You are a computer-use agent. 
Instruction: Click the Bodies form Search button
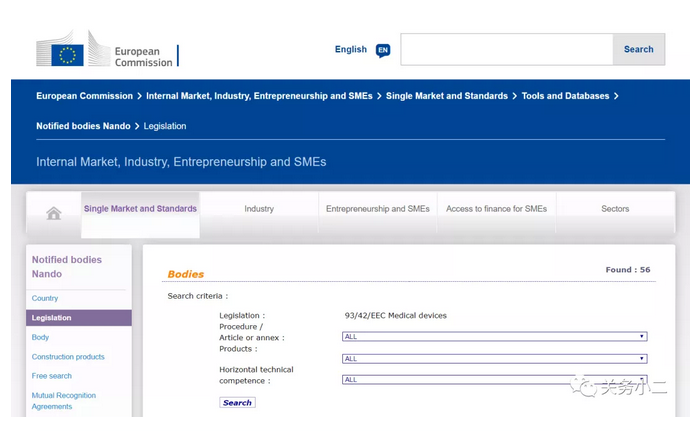238,402
